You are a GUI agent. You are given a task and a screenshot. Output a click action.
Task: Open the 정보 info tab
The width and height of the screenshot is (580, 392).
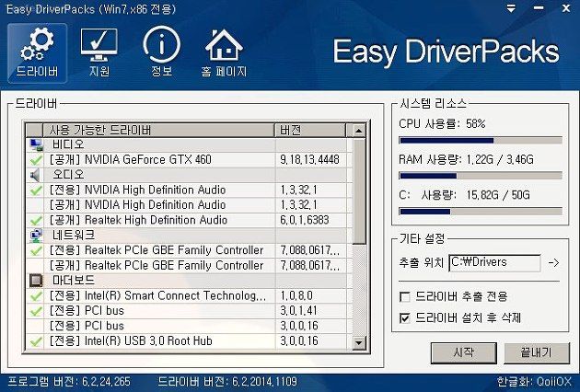[162, 52]
